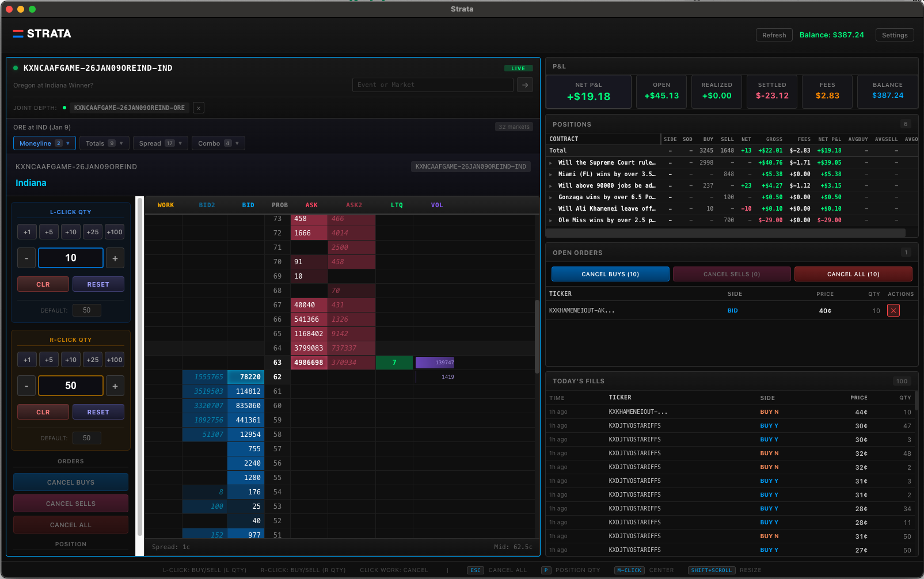Image resolution: width=924 pixels, height=579 pixels.
Task: Click the STRATA logo icon
Action: 18,34
